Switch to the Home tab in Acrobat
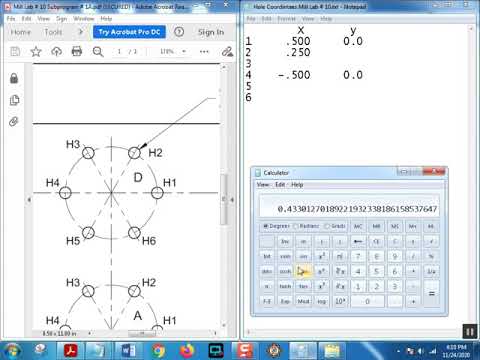This screenshot has height=360, width=480. [21, 32]
